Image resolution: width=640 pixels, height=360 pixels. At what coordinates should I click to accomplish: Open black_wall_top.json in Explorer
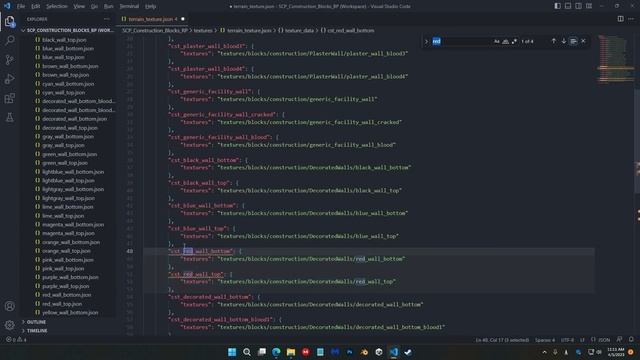(64, 40)
